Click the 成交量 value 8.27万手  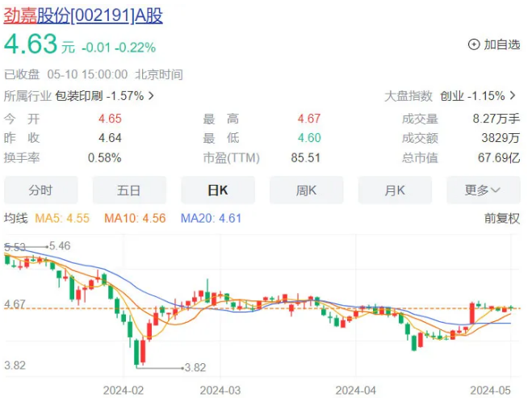point(496,119)
